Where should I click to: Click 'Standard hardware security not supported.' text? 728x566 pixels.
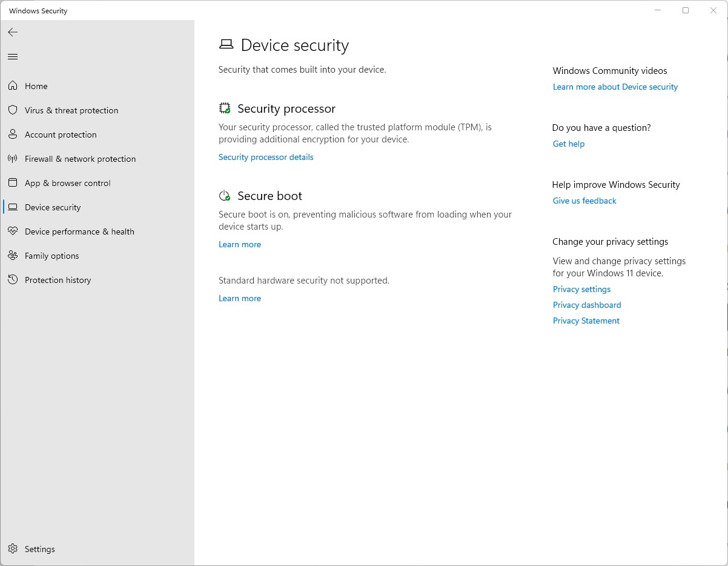click(x=304, y=281)
